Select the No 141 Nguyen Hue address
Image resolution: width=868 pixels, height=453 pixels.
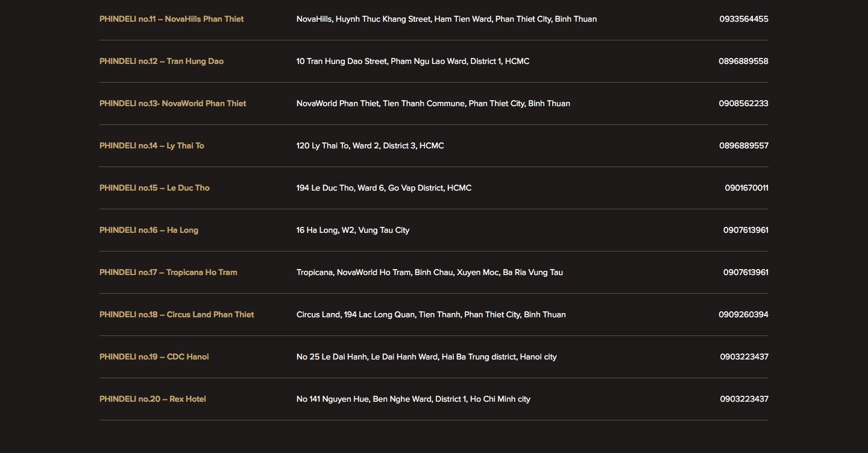[413, 399]
